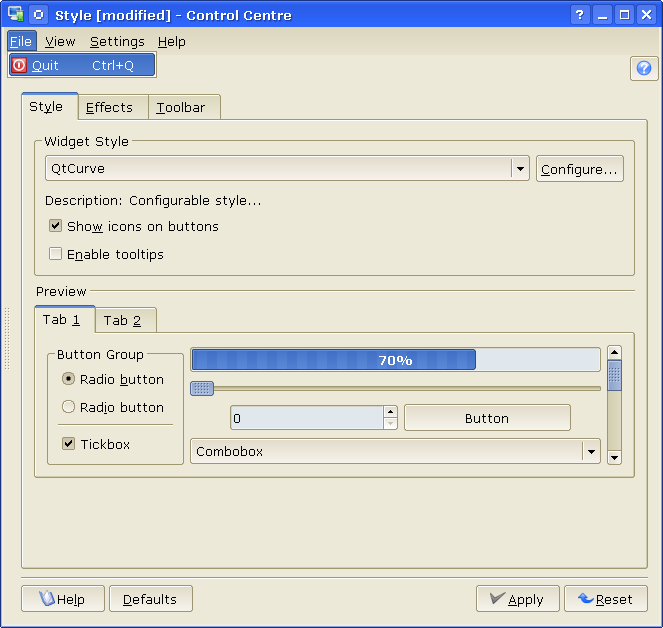Click the spinbox input field showing 0
This screenshot has height=628, width=663.
click(307, 418)
